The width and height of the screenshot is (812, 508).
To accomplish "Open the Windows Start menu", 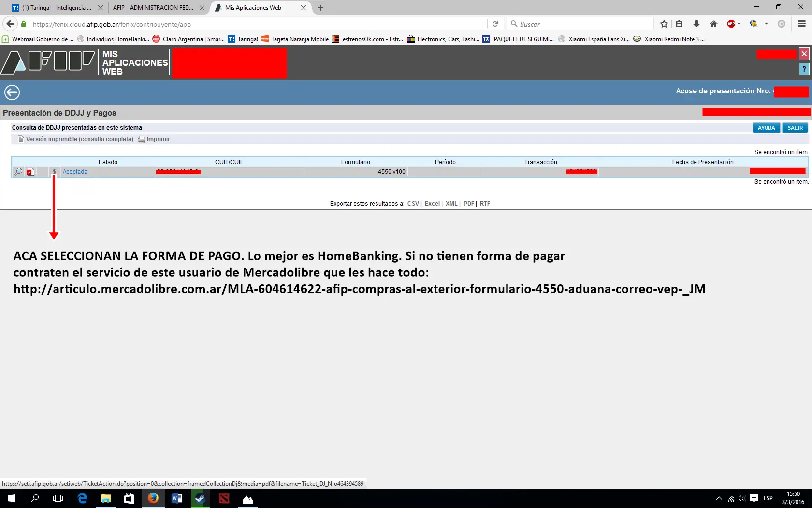I will (12, 498).
